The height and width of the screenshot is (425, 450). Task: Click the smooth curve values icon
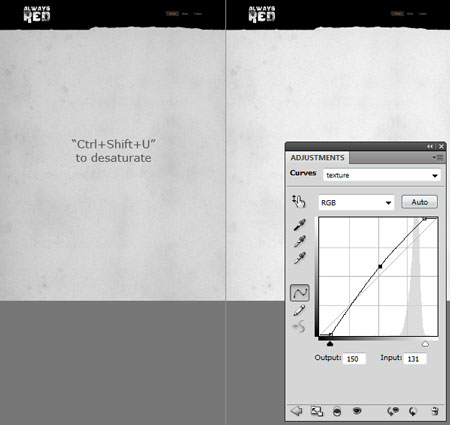[x=299, y=327]
